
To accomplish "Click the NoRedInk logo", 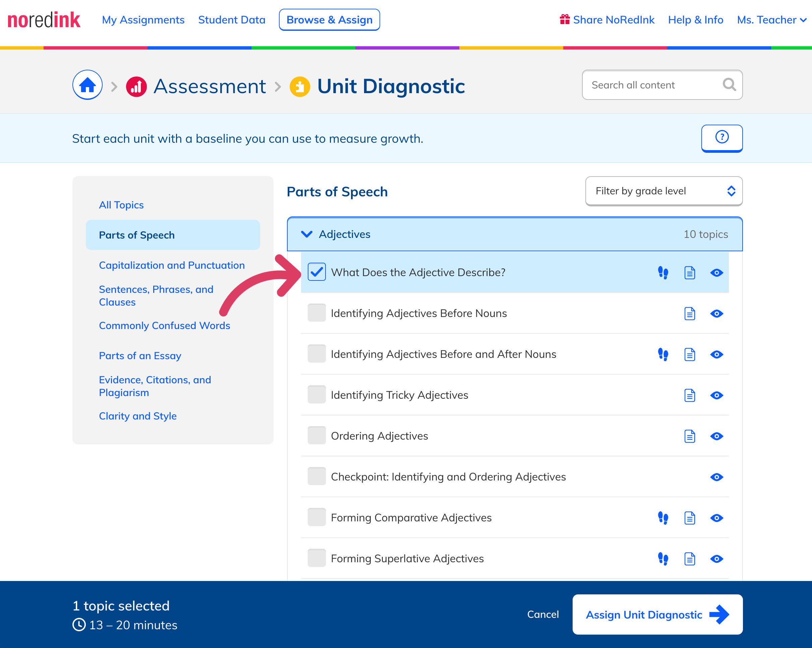I will click(44, 20).
